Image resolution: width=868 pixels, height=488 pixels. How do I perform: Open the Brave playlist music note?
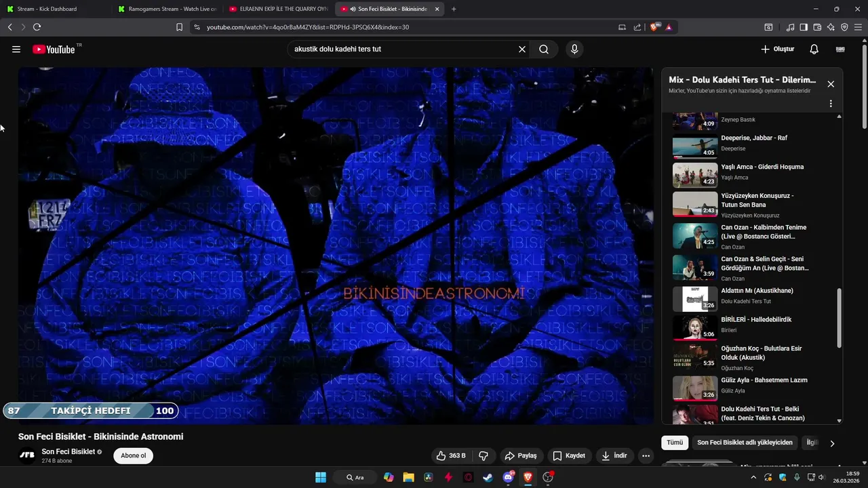(790, 27)
